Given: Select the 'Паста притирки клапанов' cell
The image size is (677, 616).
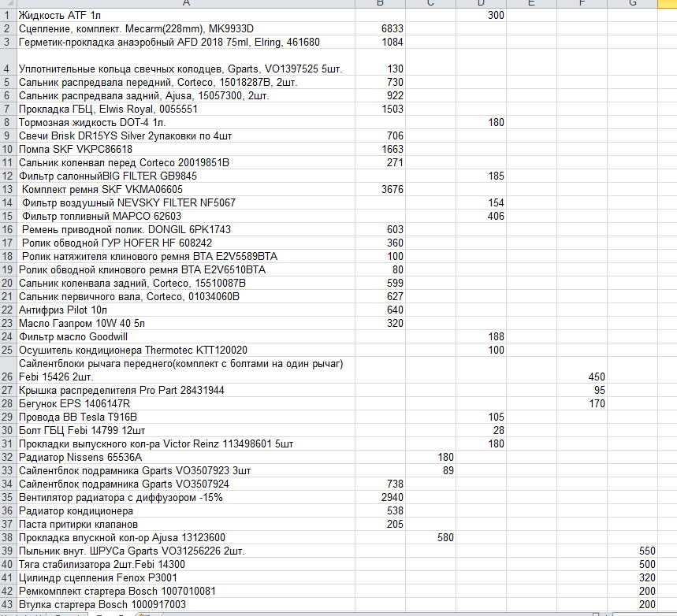Looking at the screenshot, I should (186, 524).
